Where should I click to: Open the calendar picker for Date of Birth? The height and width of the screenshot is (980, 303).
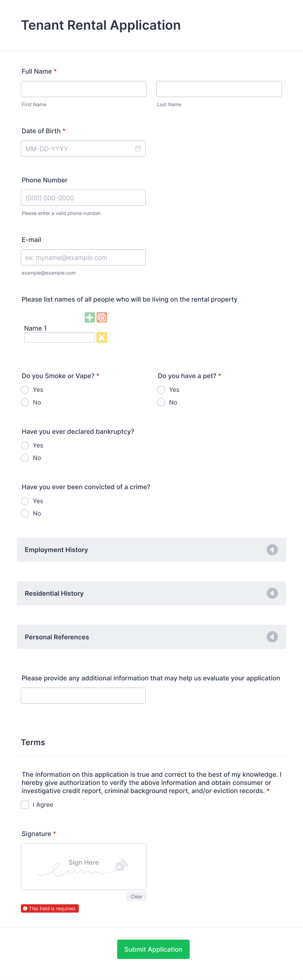[x=138, y=149]
